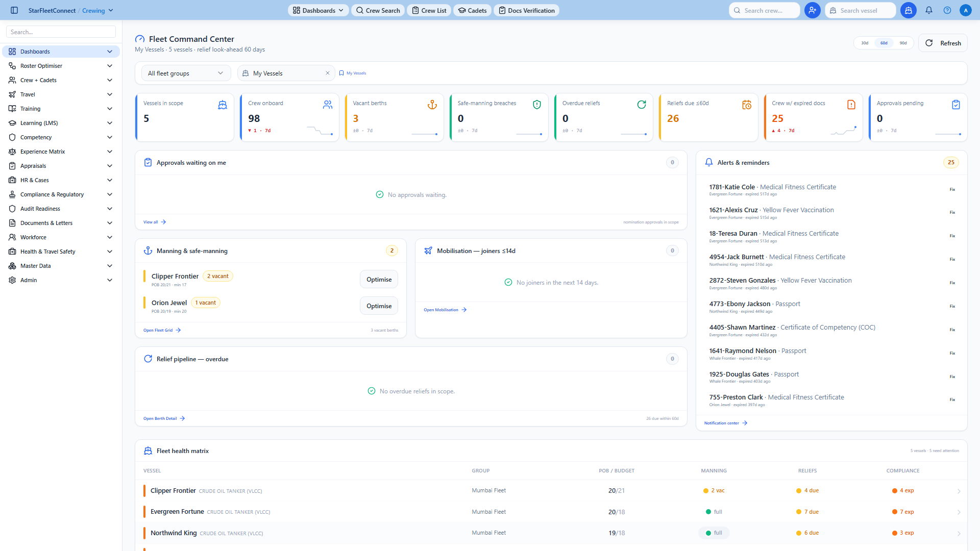Viewport: 980px width, 551px height.
Task: Click the Vessels in scope ship icon
Action: [223, 105]
